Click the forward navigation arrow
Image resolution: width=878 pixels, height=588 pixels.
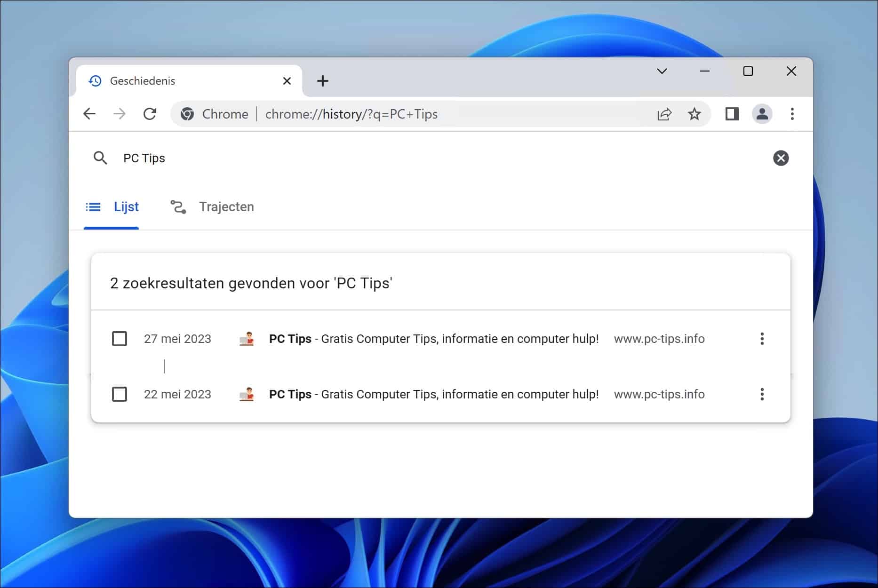point(120,114)
